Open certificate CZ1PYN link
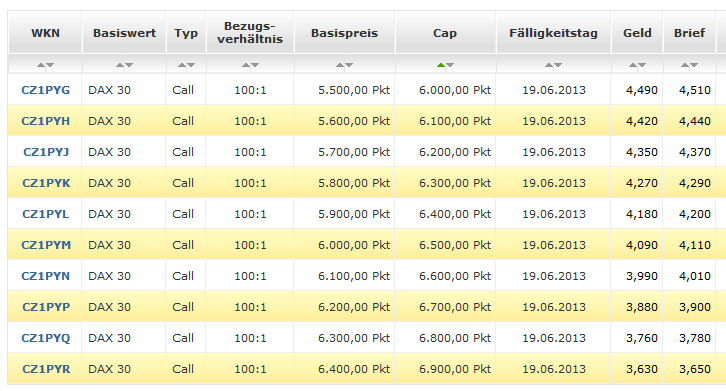This screenshot has width=726, height=391. click(45, 276)
